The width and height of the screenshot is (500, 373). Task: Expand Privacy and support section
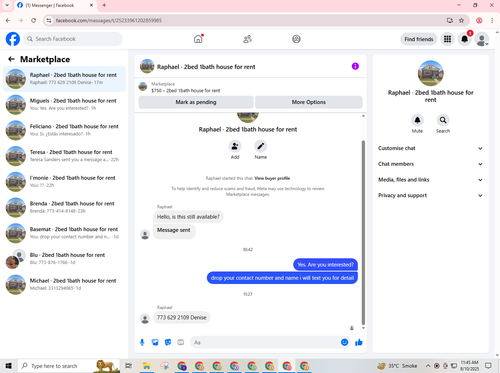coord(430,195)
